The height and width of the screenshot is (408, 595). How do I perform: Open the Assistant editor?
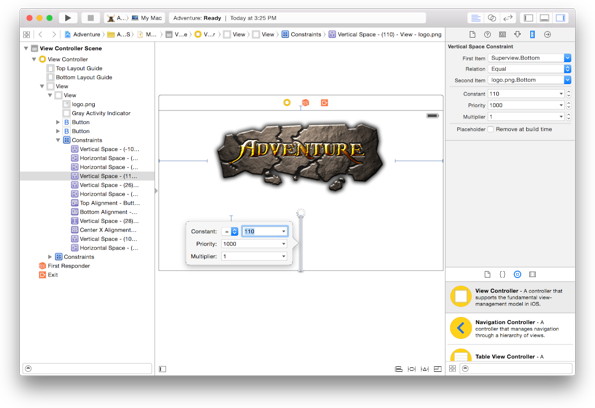(x=491, y=18)
